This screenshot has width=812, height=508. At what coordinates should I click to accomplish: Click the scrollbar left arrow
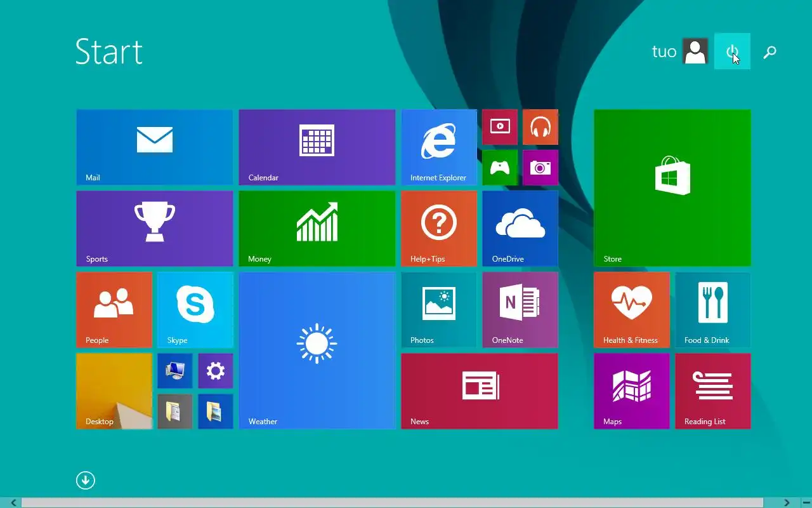[x=13, y=503]
